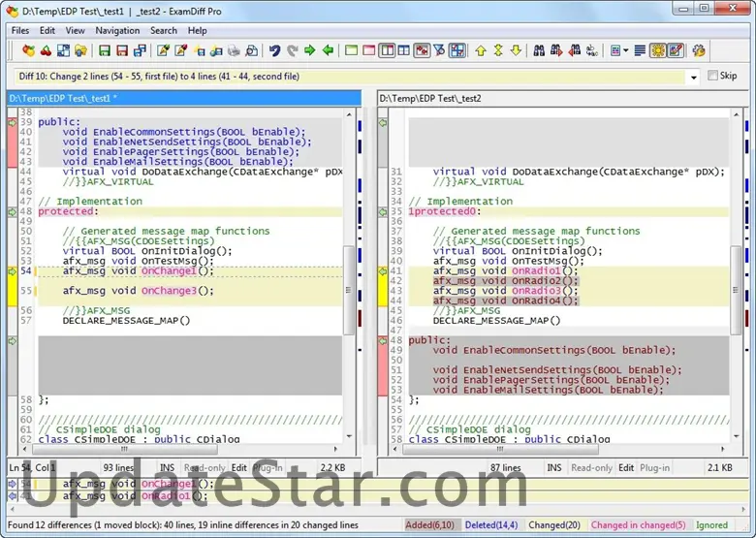This screenshot has height=538, width=756.
Task: Toggle vertical split panes button
Action: 387,50
